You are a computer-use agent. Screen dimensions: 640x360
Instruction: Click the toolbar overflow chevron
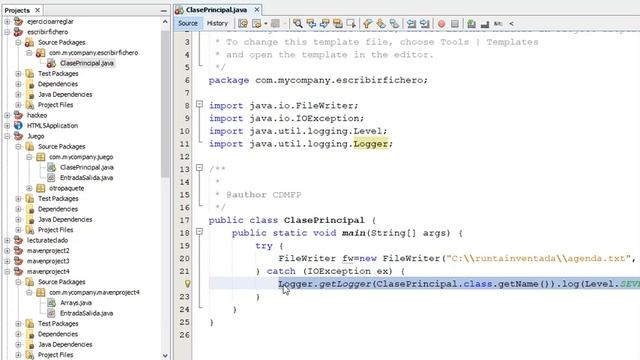tap(511, 24)
